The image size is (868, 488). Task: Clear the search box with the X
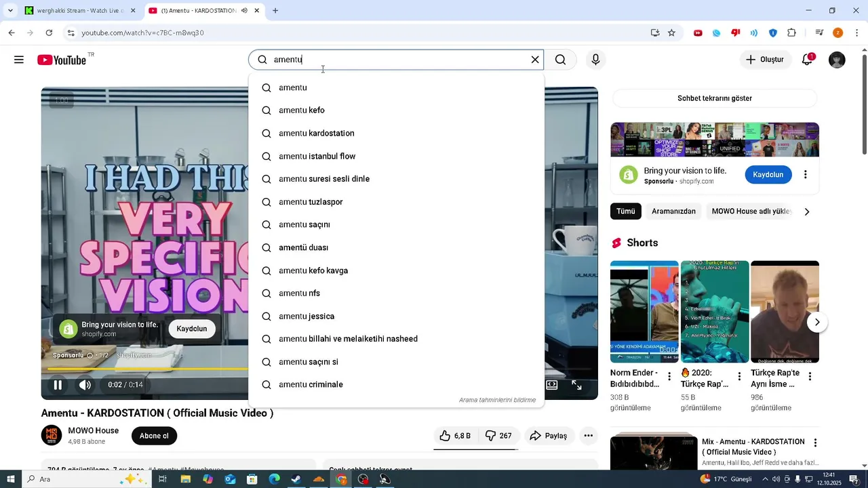[x=535, y=60]
